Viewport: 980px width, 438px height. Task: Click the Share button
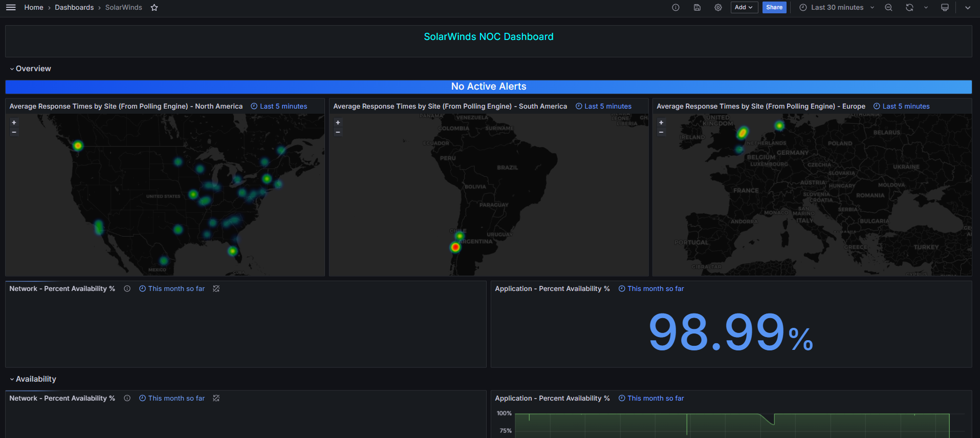[774, 8]
